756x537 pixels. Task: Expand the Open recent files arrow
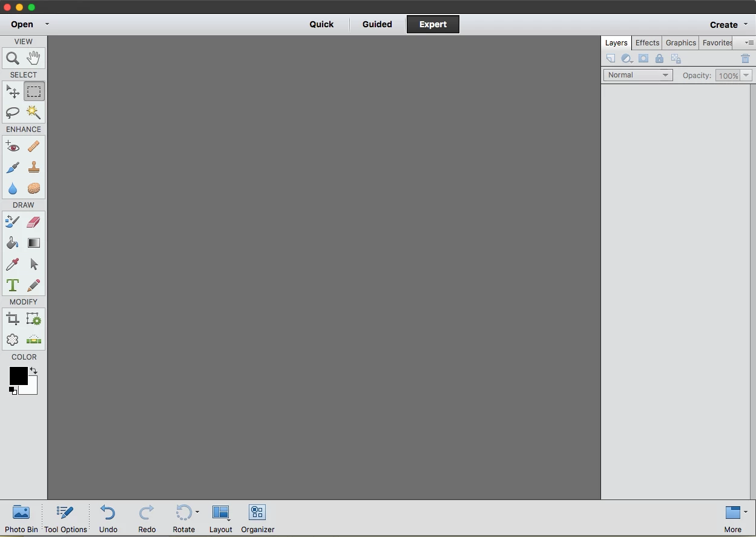pyautogui.click(x=47, y=24)
